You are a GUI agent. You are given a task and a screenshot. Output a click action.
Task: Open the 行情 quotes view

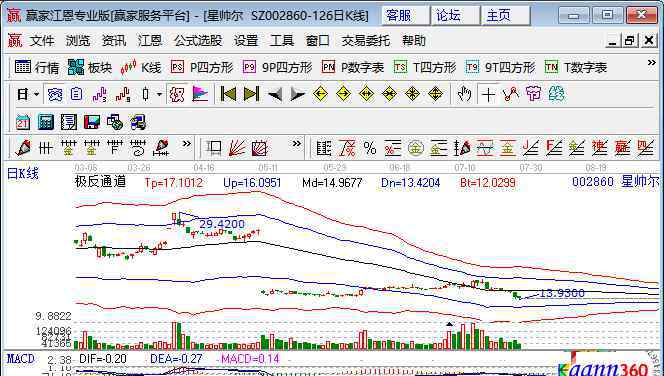click(37, 67)
